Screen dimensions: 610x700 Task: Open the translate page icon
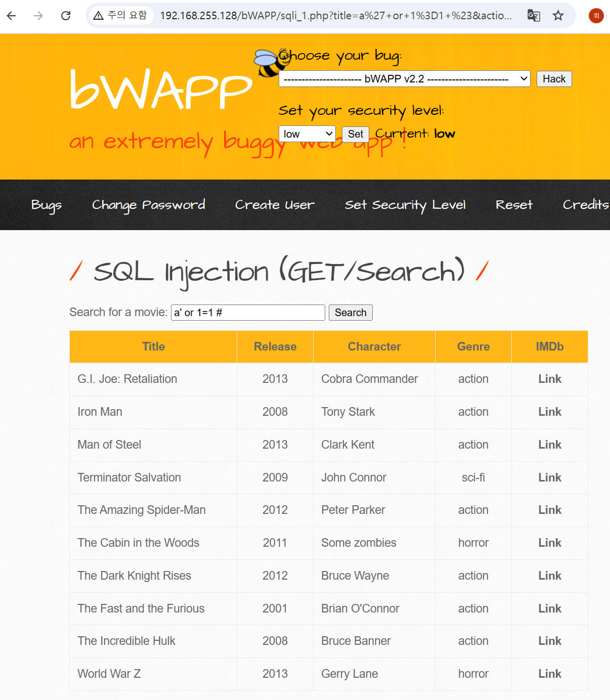tap(534, 16)
